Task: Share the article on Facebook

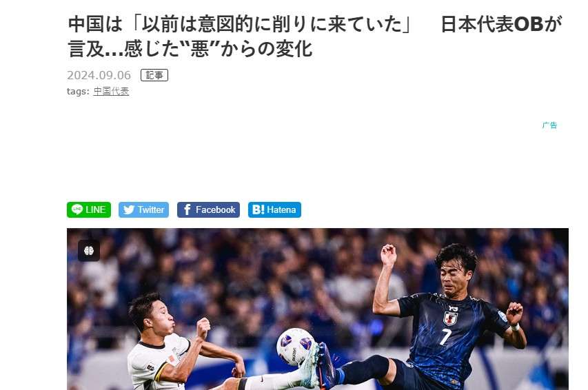Action: pyautogui.click(x=208, y=209)
